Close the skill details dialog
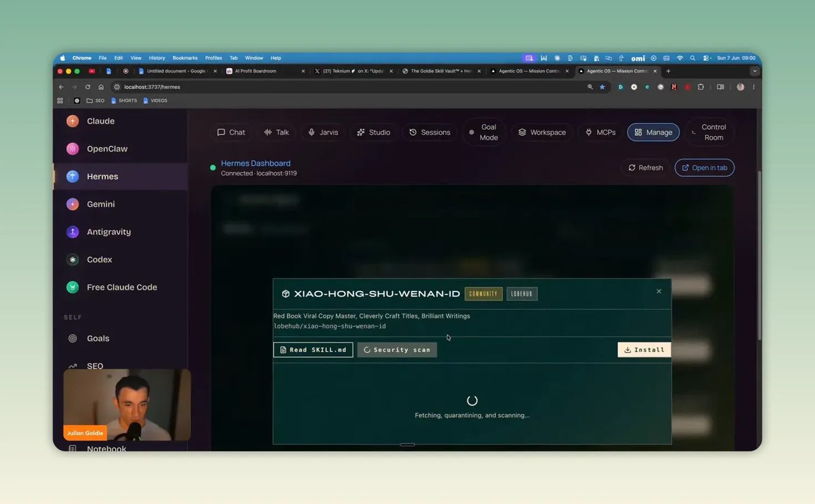Image resolution: width=815 pixels, height=504 pixels. coord(659,291)
